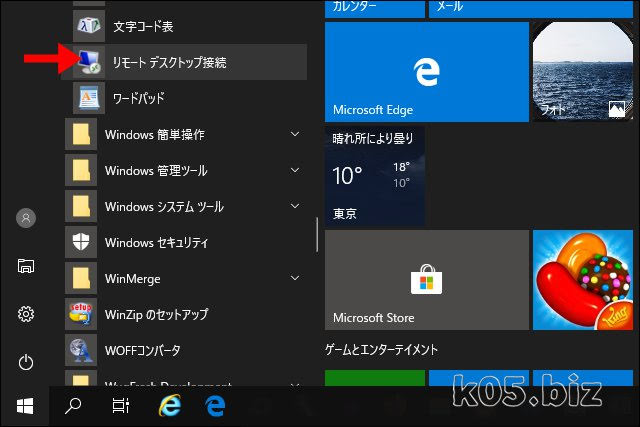Screen dimensions: 640x427
Task: Open the user account icon
Action: pos(26,218)
